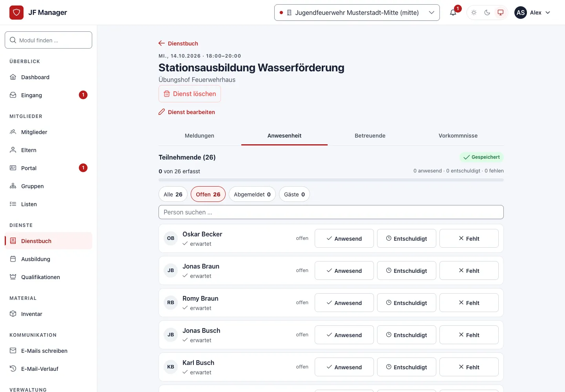
Task: Open Portal in the sidebar
Action: (x=49, y=168)
